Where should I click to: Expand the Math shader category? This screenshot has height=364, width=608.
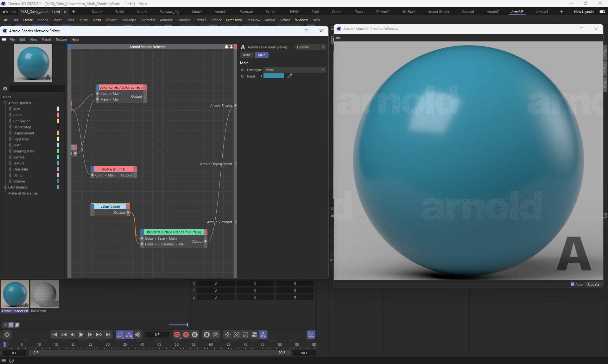10,145
